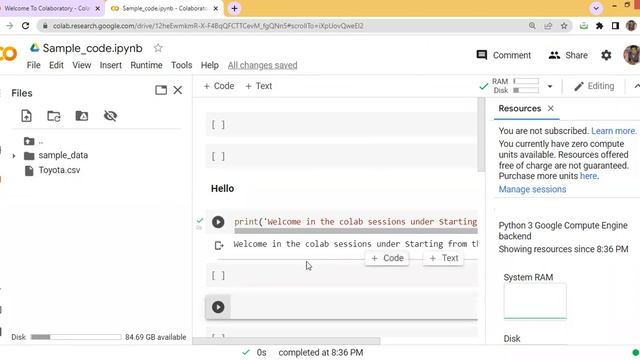This screenshot has height=360, width=640.
Task: Click the browser address bar URL
Action: pos(208,26)
